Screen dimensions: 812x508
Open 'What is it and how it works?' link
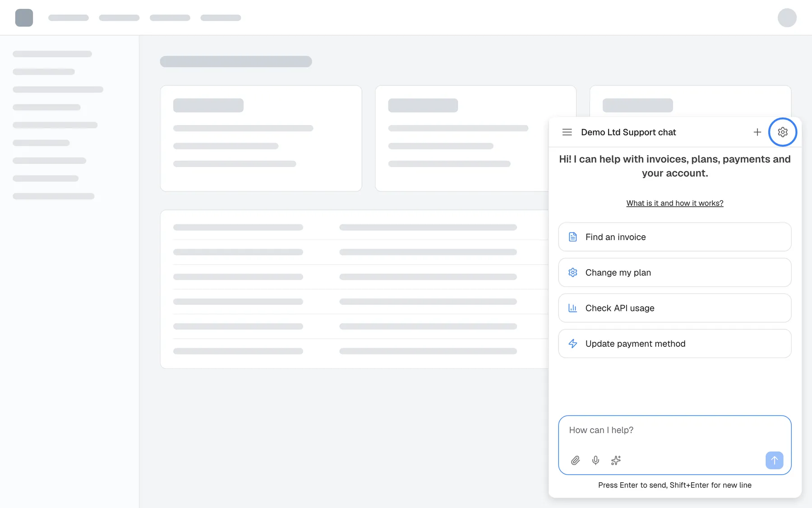point(675,203)
